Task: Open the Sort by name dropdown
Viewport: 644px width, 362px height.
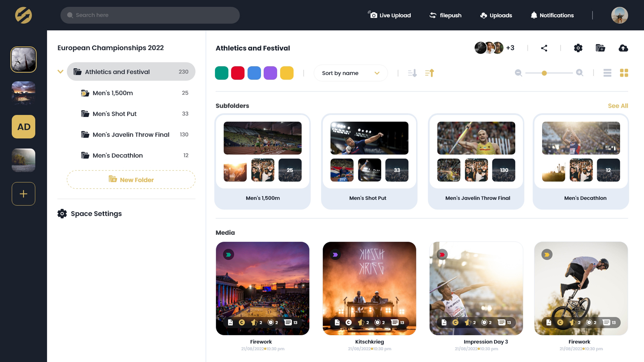Action: point(350,73)
